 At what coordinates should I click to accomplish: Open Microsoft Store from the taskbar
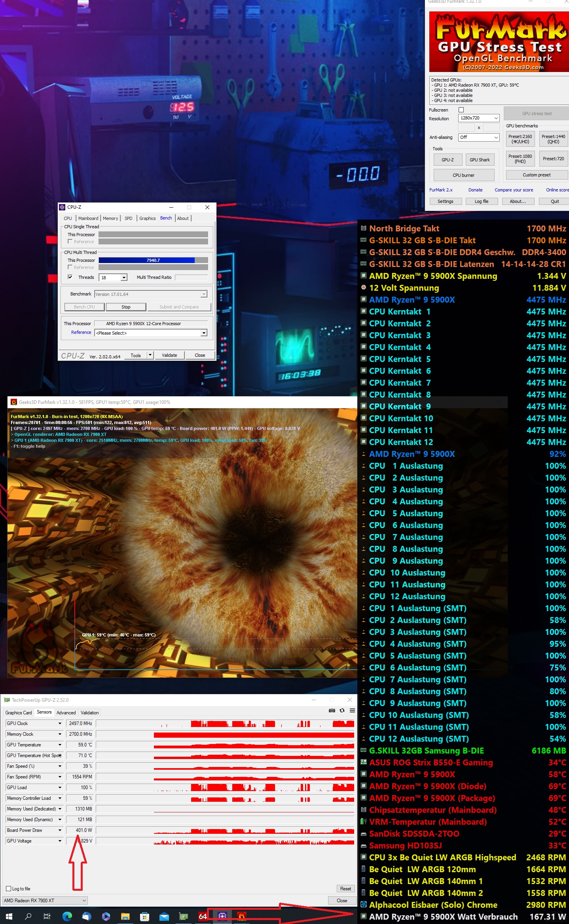point(144,916)
